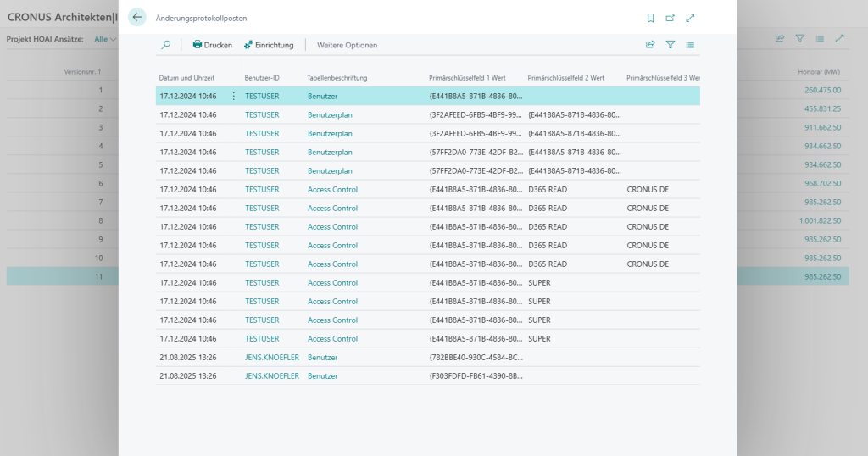868x456 pixels.
Task: Sort by Datum und Uhrzeit header
Action: click(x=186, y=78)
